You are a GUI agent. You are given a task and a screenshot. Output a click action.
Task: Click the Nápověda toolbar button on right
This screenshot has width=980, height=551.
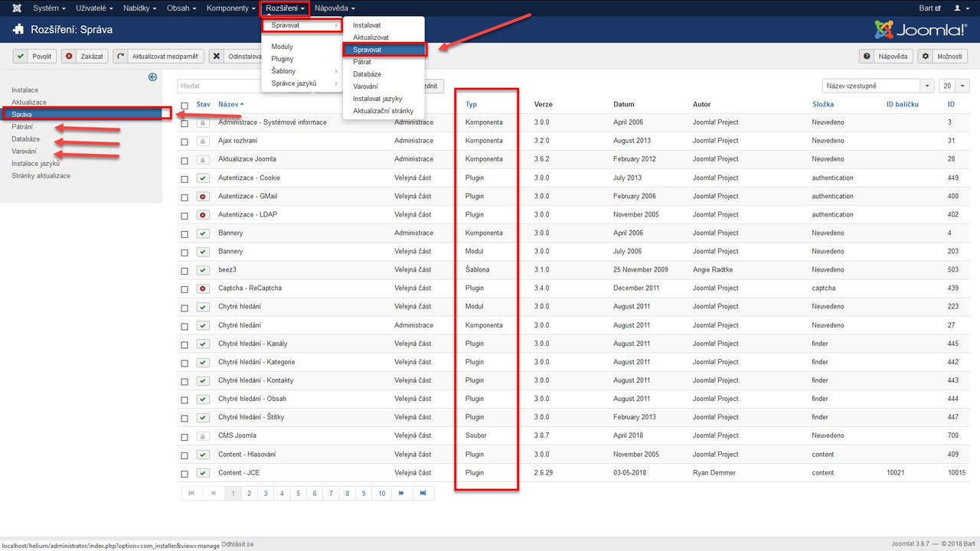[887, 56]
